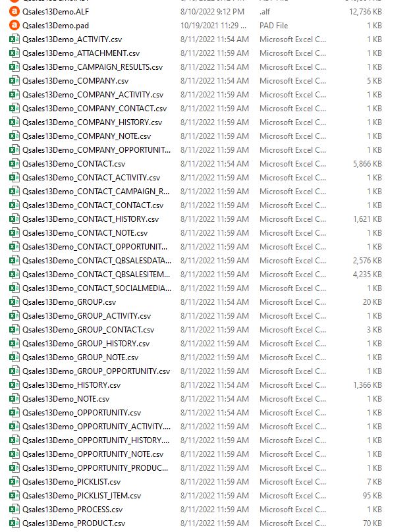Select file name Qsales13Demo_CAMPAIGN_RESULTS.csv
Screen dimensions: 411x532
click(93, 67)
